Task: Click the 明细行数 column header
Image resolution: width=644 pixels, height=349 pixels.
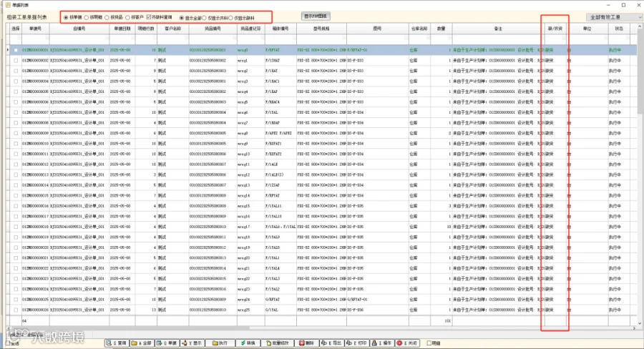Action: (x=146, y=29)
